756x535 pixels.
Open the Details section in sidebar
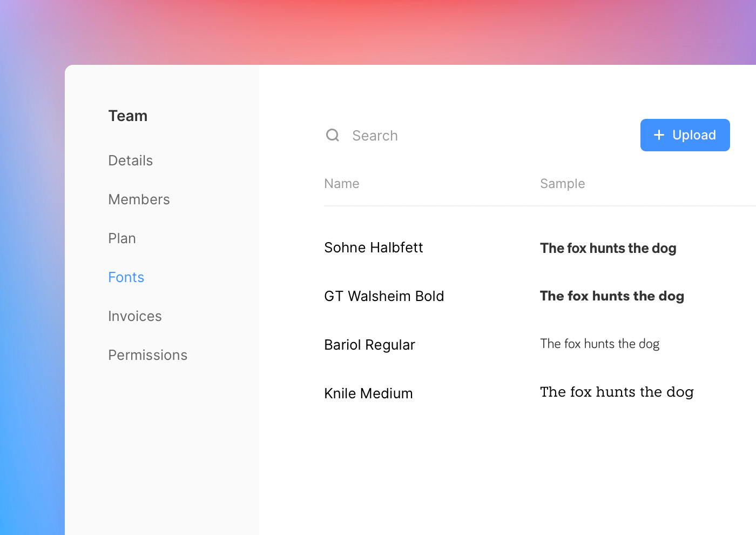[131, 160]
